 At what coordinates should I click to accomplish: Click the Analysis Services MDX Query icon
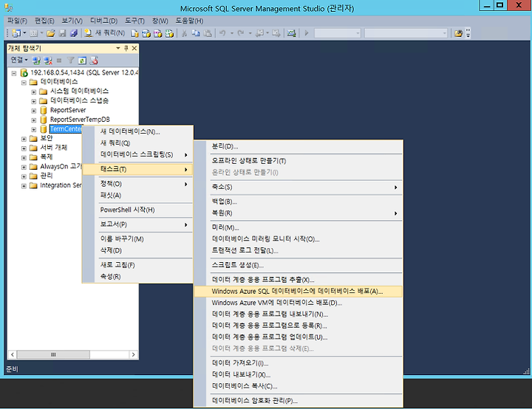tap(146, 33)
